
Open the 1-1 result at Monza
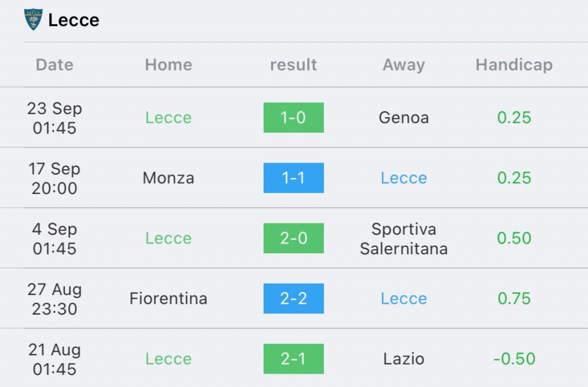293,178
